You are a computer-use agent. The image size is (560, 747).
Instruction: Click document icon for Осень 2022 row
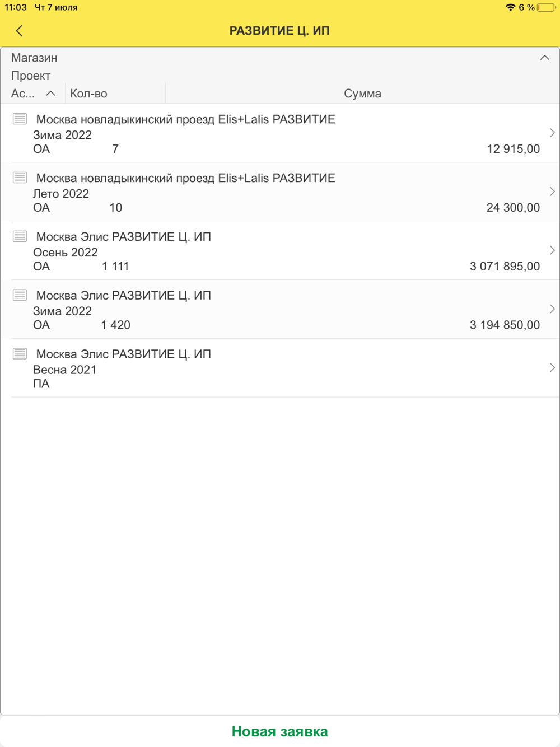coord(20,236)
